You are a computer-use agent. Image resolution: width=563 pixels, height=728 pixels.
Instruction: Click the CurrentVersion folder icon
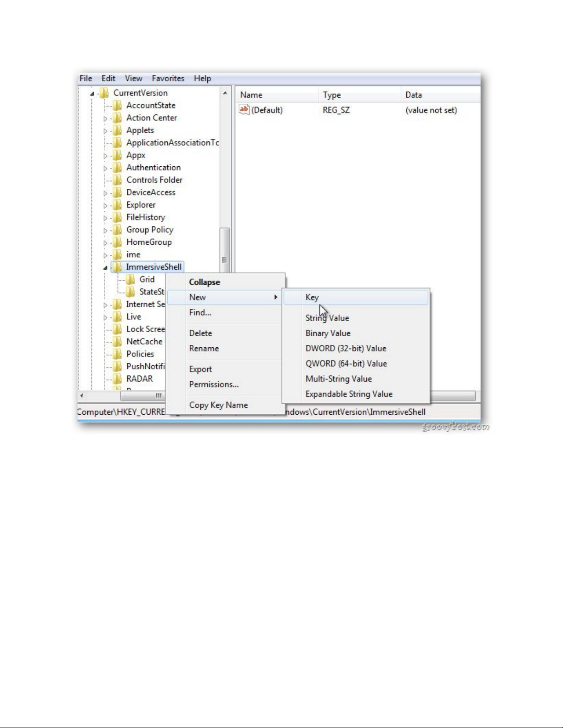[x=104, y=93]
